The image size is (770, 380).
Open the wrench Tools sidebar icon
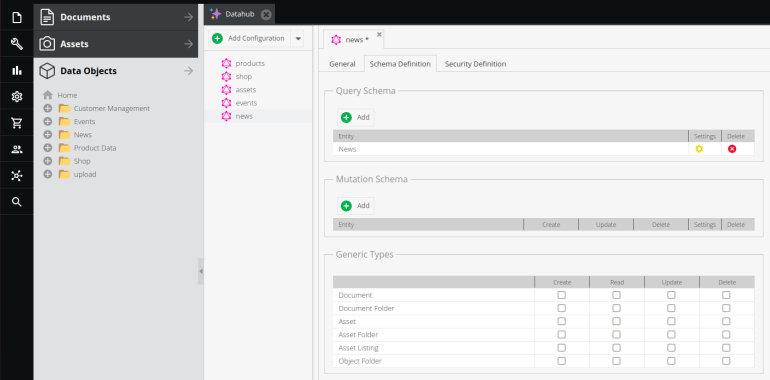pos(17,44)
